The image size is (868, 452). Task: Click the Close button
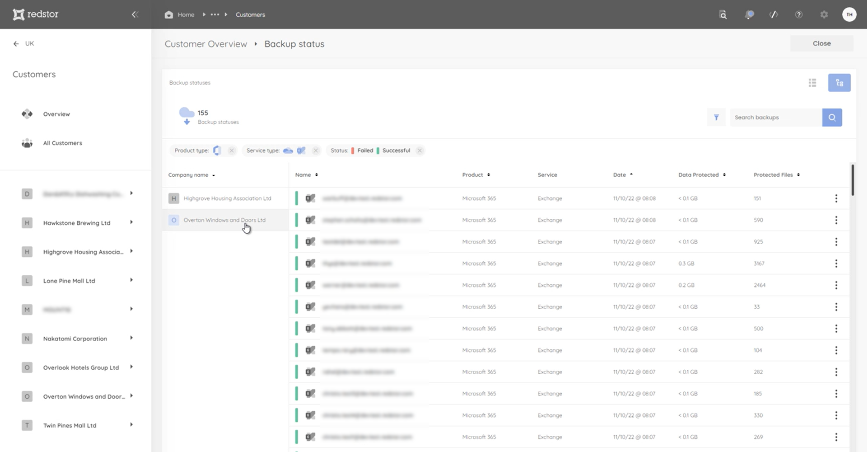(x=822, y=44)
